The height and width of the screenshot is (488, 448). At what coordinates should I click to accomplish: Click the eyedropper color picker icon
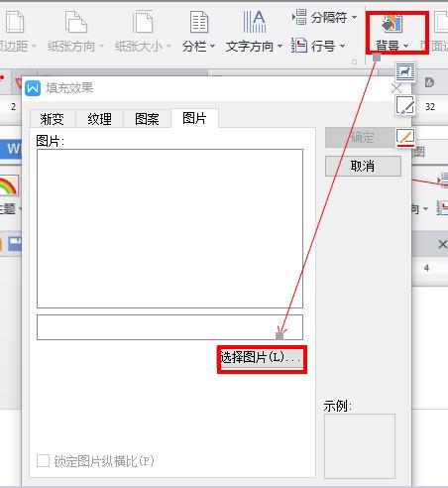405,105
